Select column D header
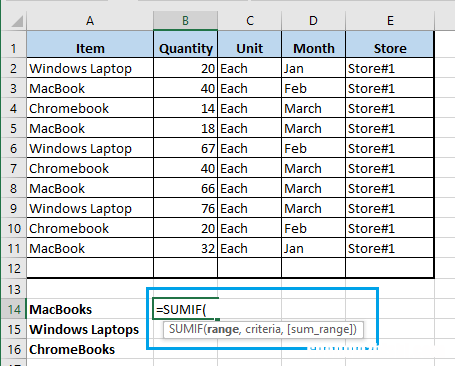The height and width of the screenshot is (366, 455). (313, 21)
